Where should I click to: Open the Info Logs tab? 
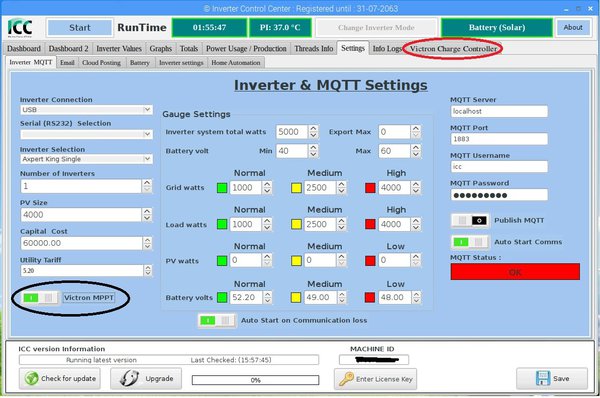click(387, 49)
